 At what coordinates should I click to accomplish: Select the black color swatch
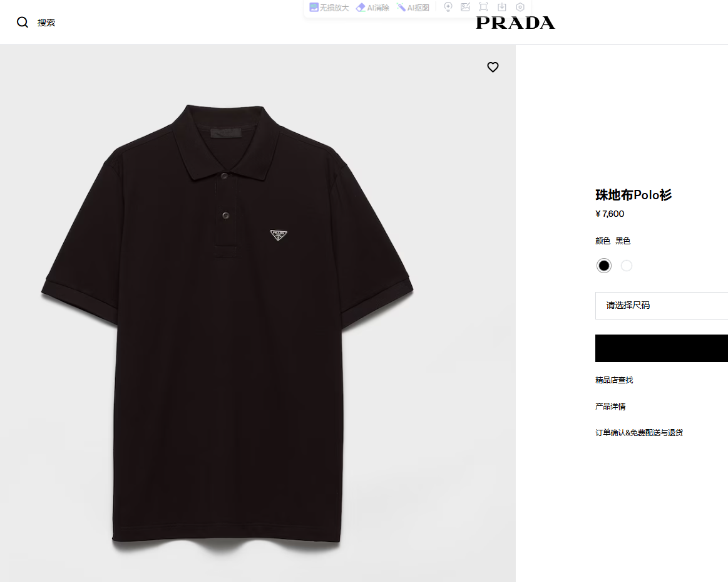(603, 266)
